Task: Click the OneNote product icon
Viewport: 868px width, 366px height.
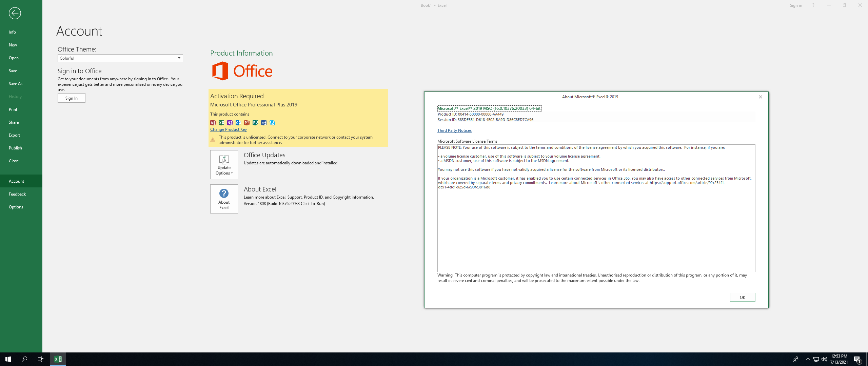Action: [x=230, y=123]
